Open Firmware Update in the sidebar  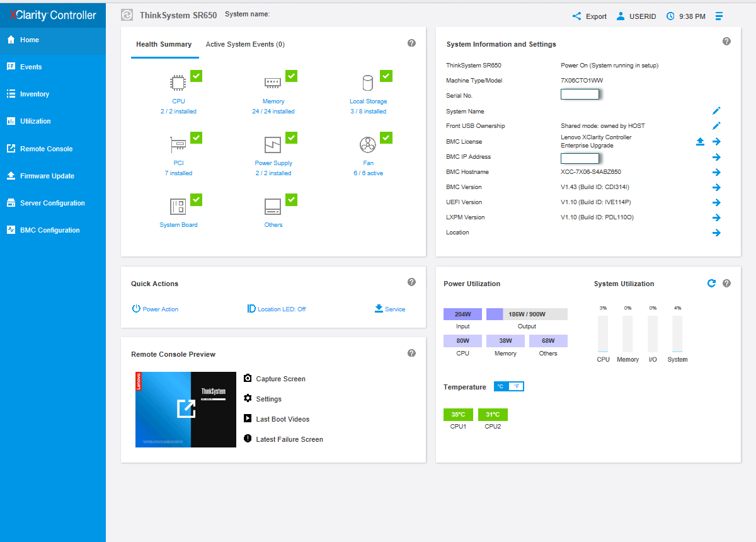53,176
